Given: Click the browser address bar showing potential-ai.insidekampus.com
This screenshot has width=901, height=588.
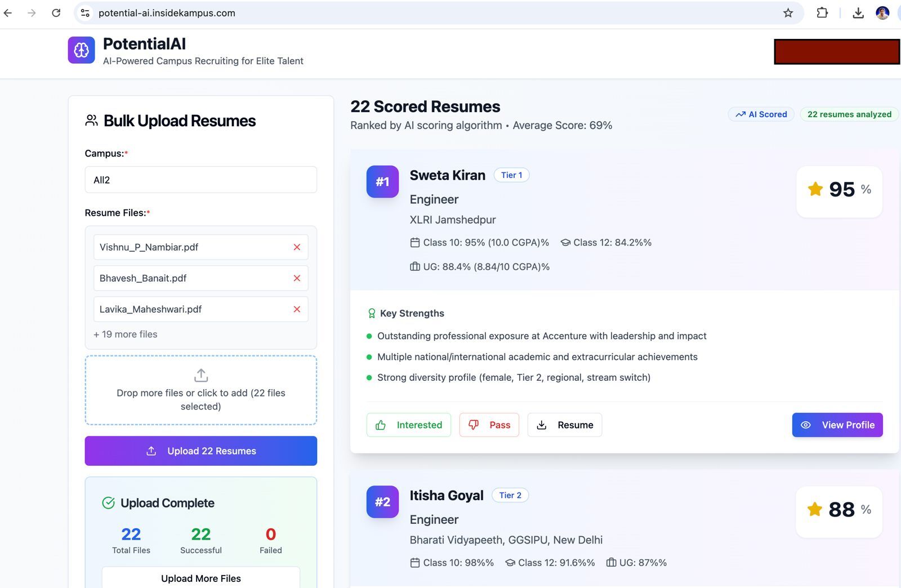Looking at the screenshot, I should (x=167, y=12).
